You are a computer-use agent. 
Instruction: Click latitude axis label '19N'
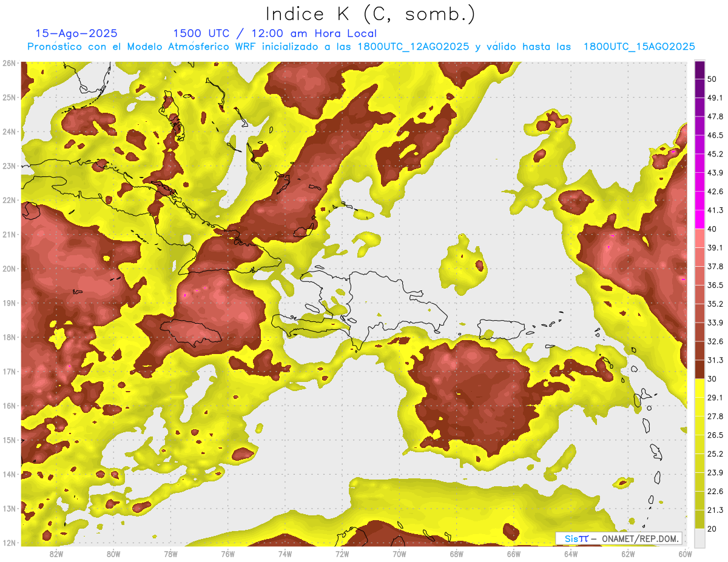point(9,303)
